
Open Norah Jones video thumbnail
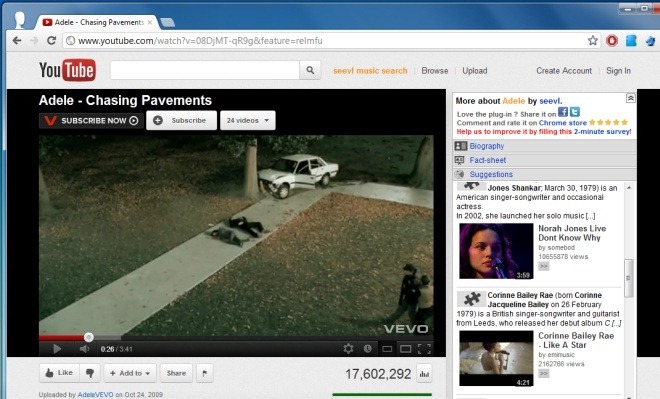click(496, 251)
